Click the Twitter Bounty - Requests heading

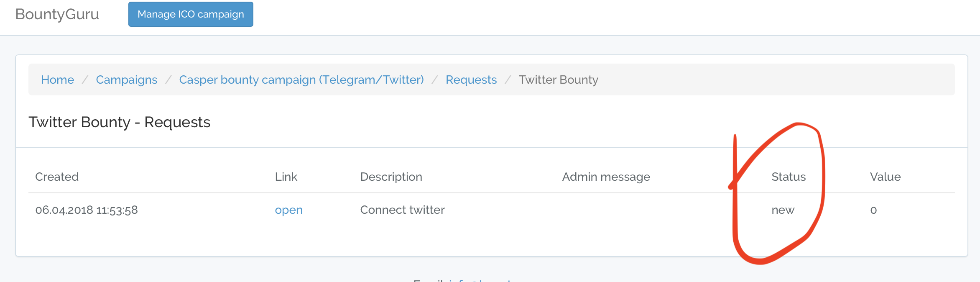(120, 122)
